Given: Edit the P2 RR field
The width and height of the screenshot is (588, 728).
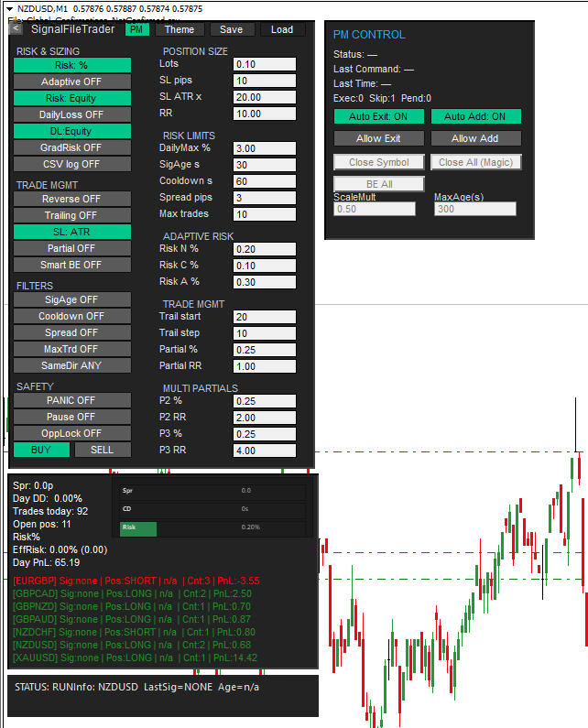Looking at the screenshot, I should [x=265, y=418].
